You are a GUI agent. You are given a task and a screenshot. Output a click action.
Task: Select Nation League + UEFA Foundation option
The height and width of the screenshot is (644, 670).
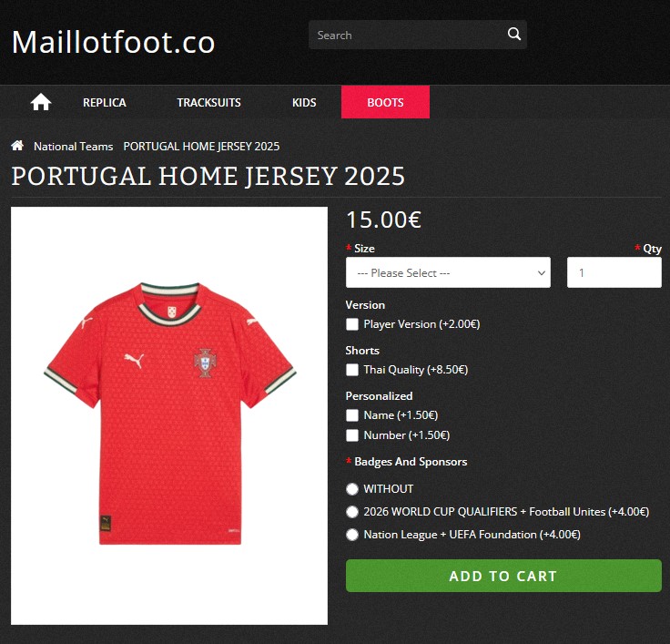pos(352,535)
